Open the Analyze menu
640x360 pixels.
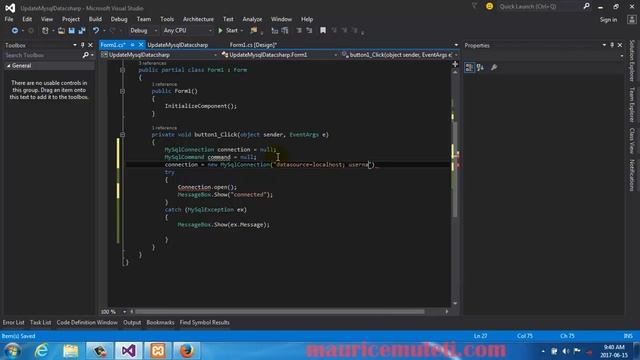(x=252, y=19)
